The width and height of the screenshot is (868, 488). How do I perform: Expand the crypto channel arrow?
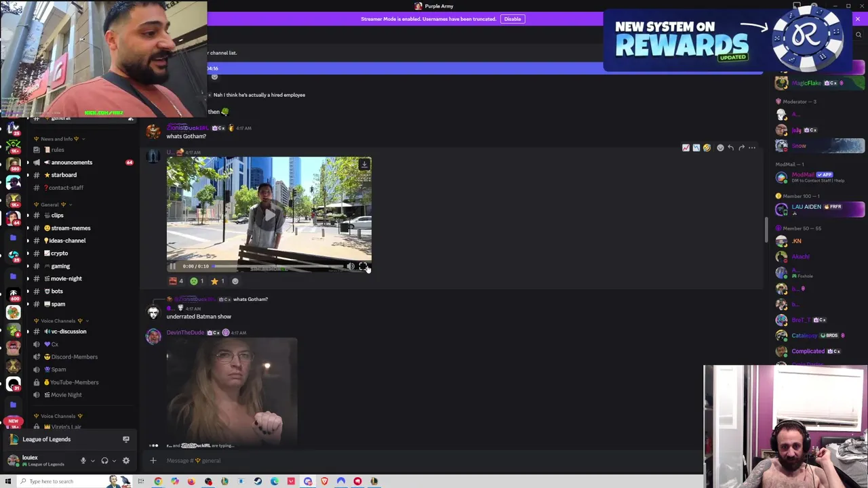point(28,253)
